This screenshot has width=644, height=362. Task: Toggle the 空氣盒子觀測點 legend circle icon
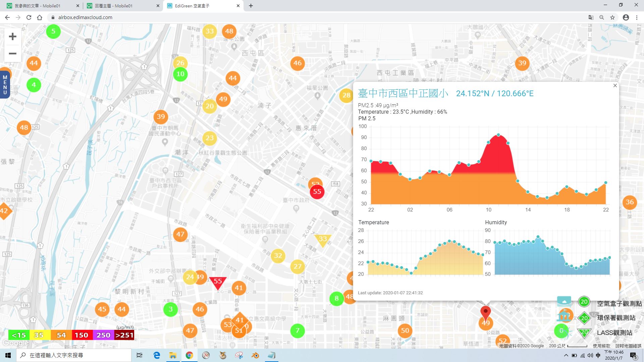click(584, 302)
